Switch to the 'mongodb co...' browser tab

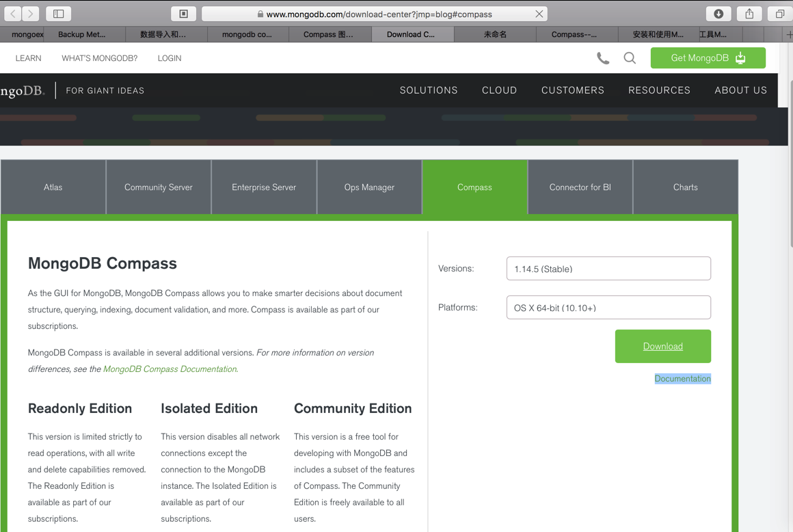tap(248, 34)
